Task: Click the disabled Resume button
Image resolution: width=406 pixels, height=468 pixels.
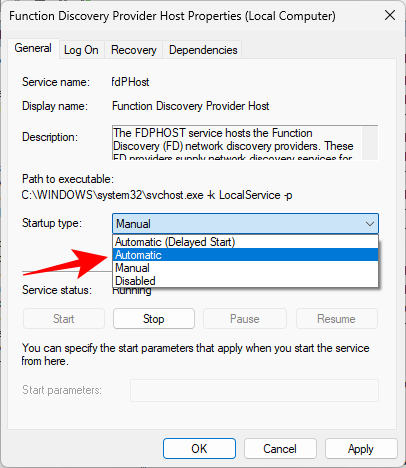Action: 337,319
